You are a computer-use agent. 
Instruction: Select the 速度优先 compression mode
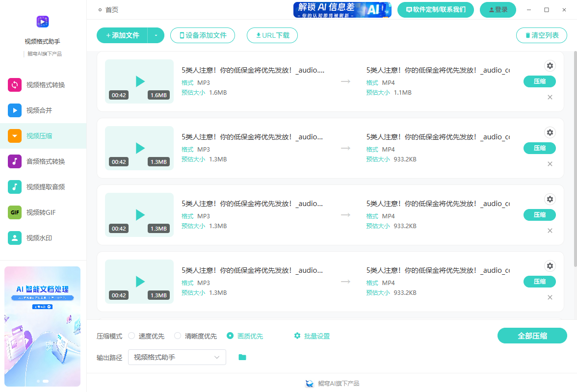coord(131,336)
